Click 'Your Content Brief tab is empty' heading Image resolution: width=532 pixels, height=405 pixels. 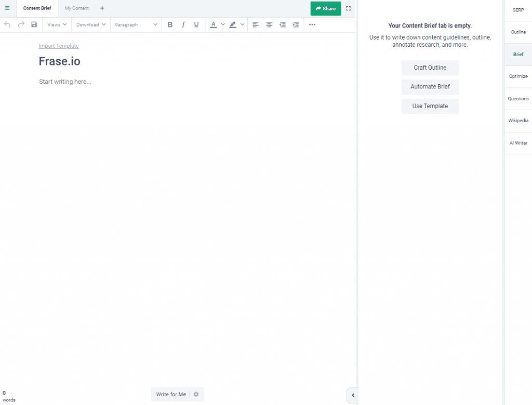tap(430, 25)
